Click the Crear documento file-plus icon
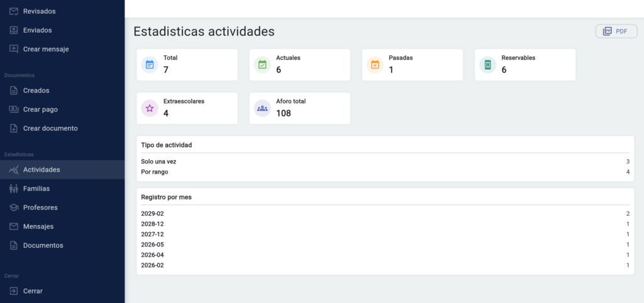This screenshot has width=644, height=303. click(x=14, y=128)
